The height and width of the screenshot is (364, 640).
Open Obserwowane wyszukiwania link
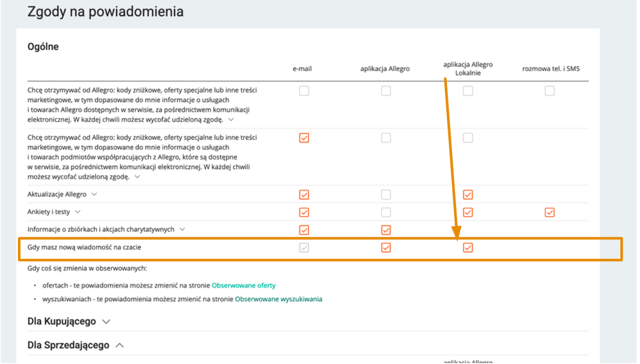279,299
